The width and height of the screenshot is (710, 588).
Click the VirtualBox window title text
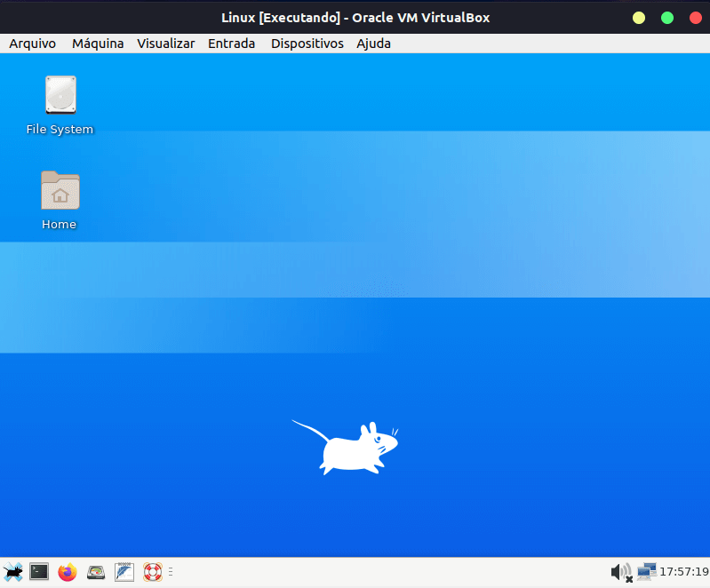355,18
